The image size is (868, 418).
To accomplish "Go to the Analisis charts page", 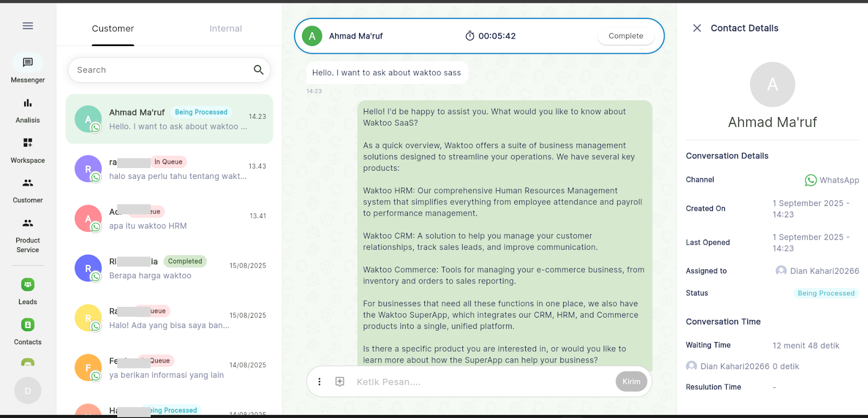I will click(28, 103).
